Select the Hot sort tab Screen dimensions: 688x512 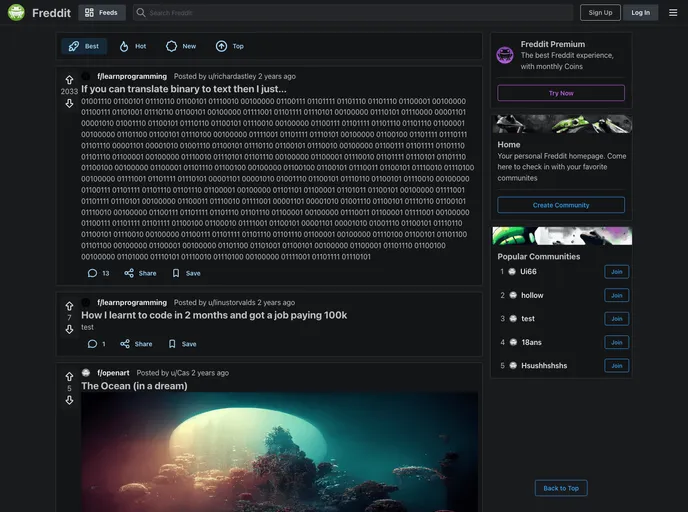[133, 46]
